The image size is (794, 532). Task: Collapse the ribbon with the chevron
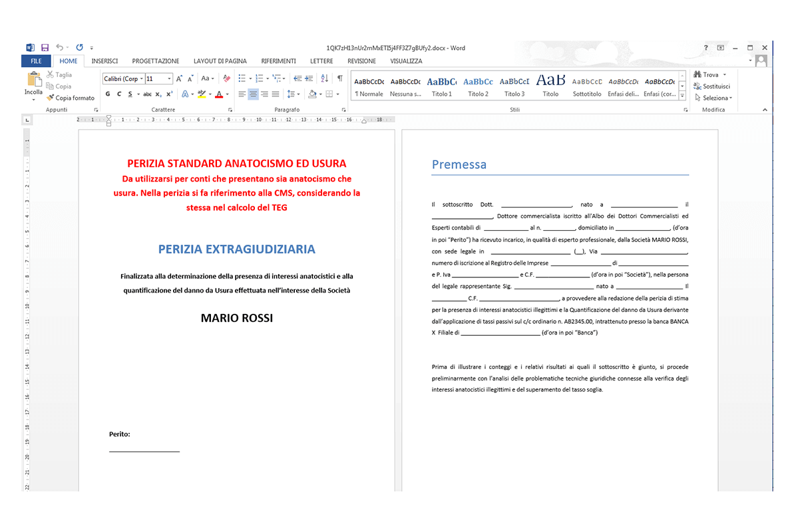click(x=765, y=110)
